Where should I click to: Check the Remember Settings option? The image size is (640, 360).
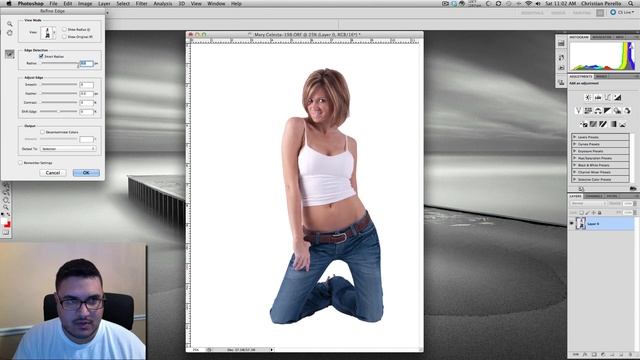tap(20, 163)
